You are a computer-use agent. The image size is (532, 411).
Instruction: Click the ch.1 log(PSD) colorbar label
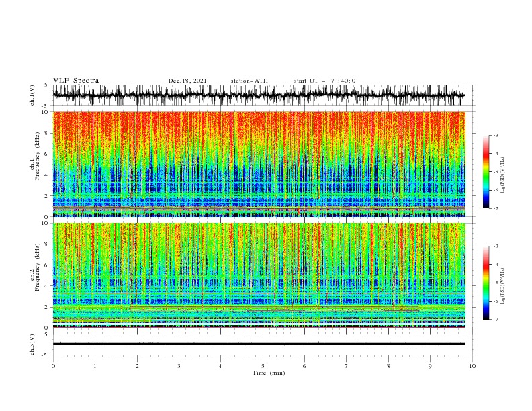pos(502,175)
